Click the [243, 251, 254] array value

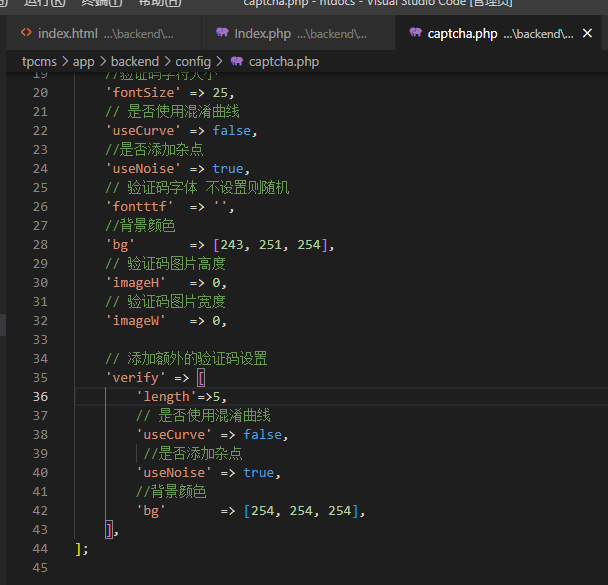270,245
